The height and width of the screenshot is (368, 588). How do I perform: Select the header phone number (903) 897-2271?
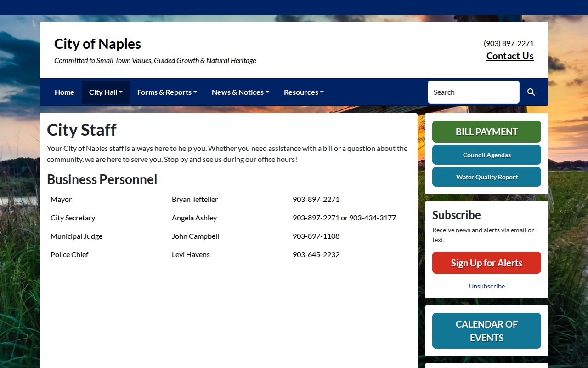coord(509,43)
